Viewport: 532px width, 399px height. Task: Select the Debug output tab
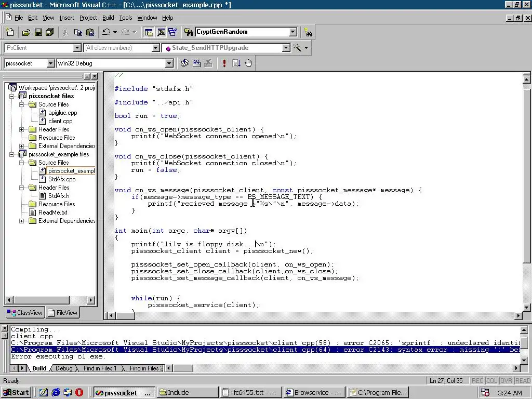(x=64, y=368)
